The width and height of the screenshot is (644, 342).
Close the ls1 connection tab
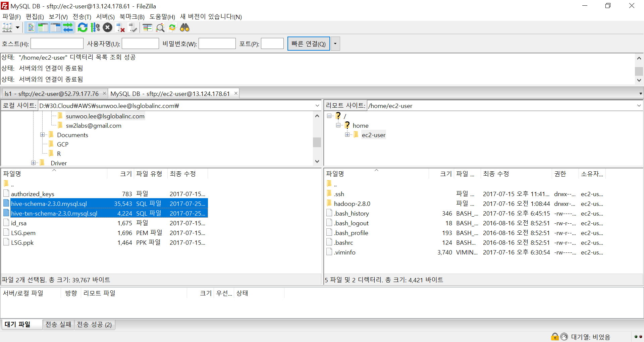click(x=104, y=93)
